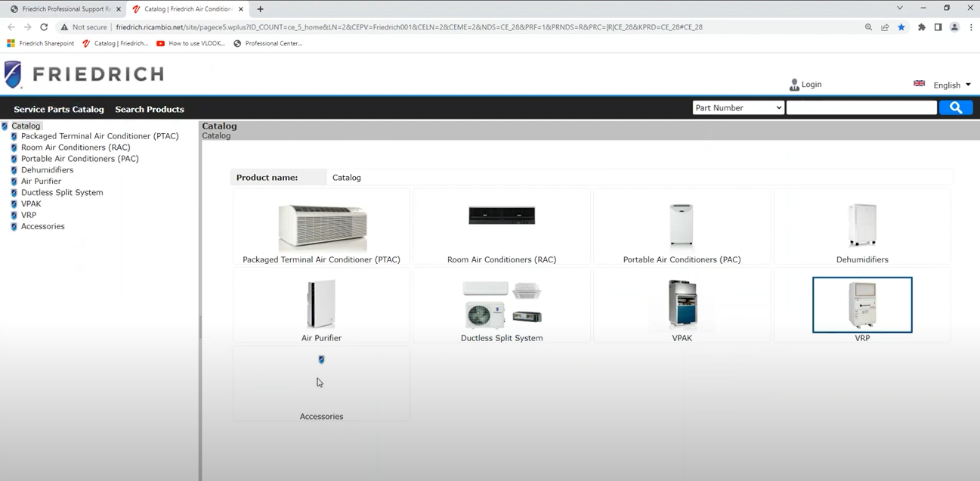Viewport: 980px width, 481px height.
Task: Open a new browser tab
Action: tap(260, 9)
